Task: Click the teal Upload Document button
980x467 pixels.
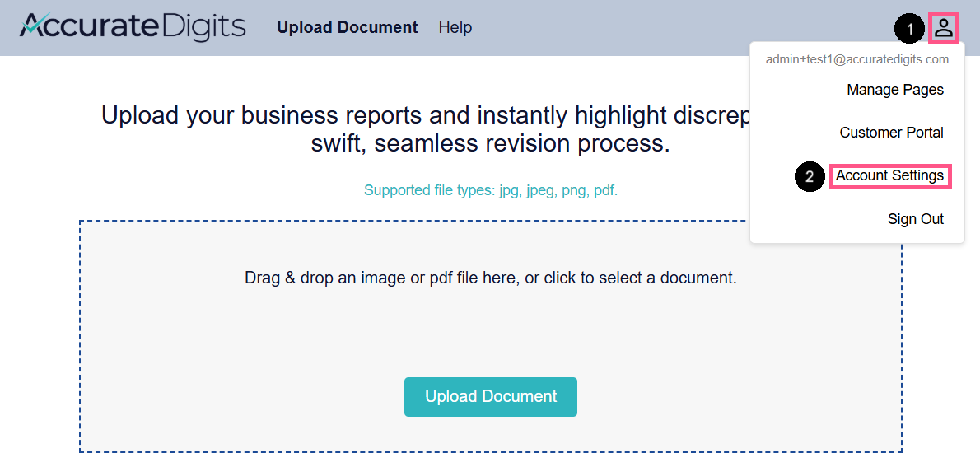Action: [491, 396]
